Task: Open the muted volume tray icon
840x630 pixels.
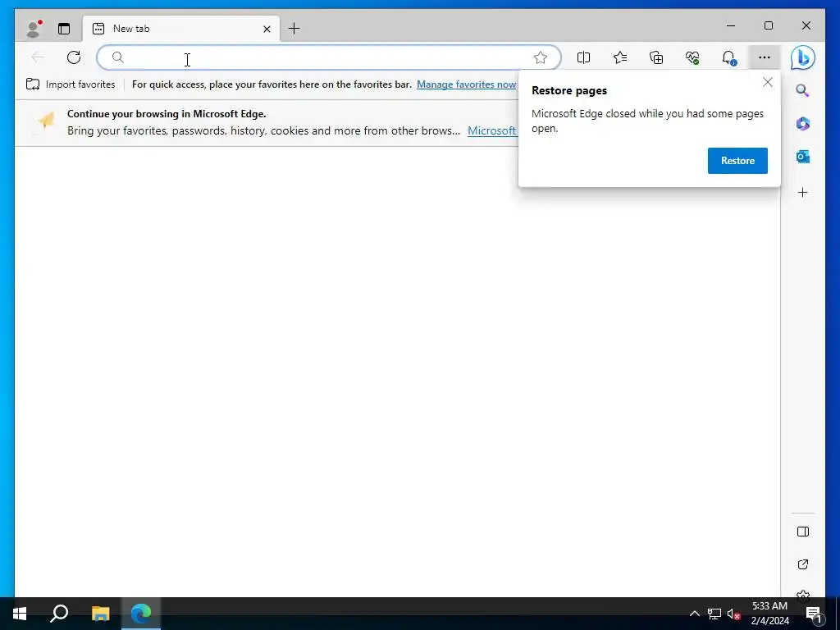Action: [x=733, y=614]
